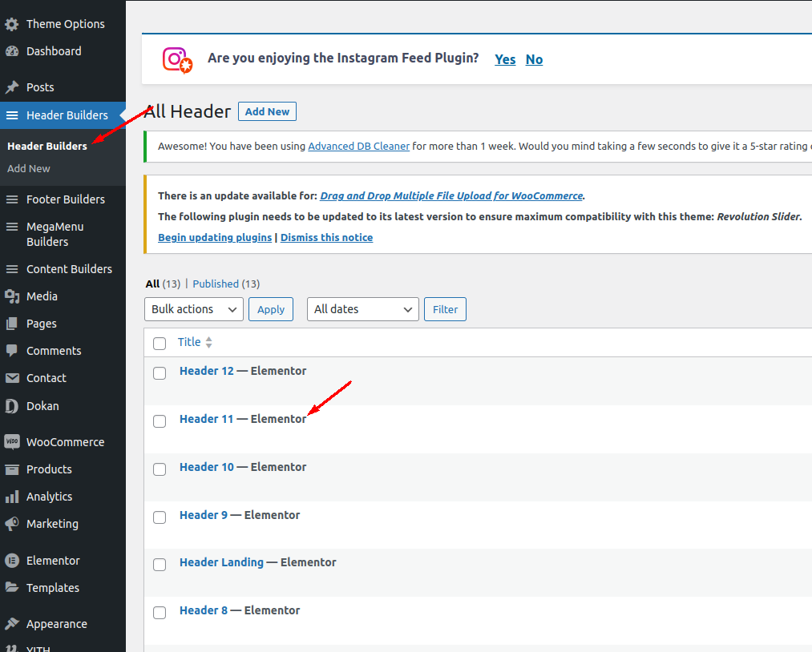The width and height of the screenshot is (812, 652).
Task: Click Dismiss this notice link
Action: (x=327, y=238)
